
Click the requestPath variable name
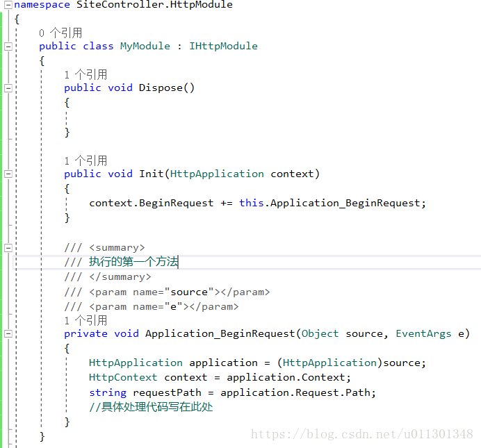click(x=168, y=392)
